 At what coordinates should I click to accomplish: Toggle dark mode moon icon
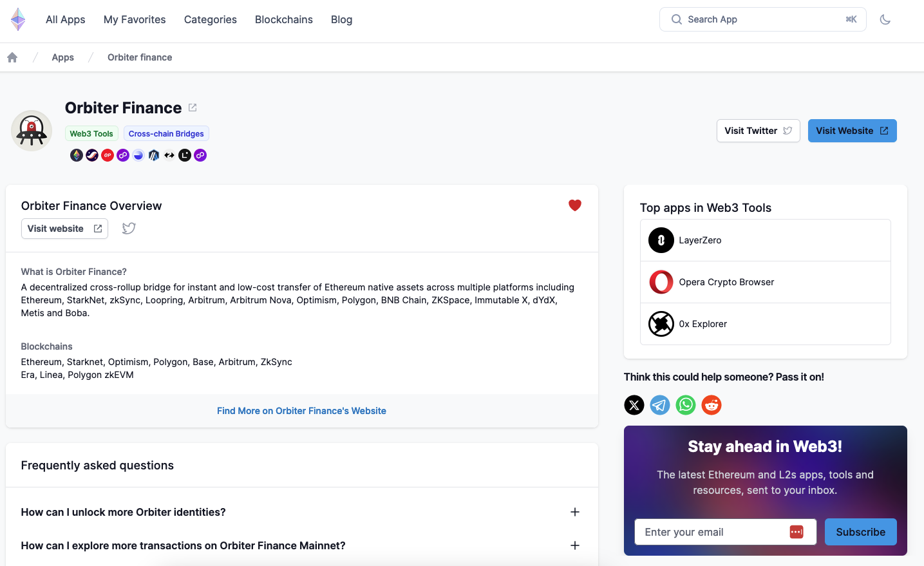click(885, 19)
